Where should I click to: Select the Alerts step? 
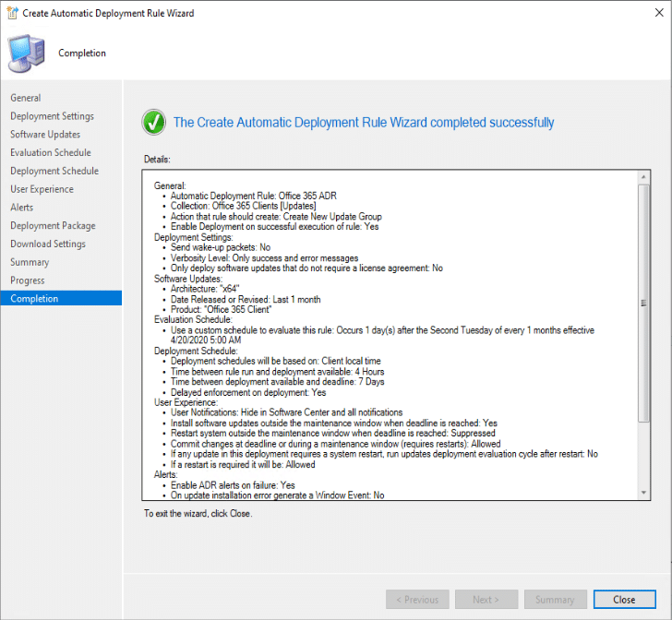tap(22, 208)
